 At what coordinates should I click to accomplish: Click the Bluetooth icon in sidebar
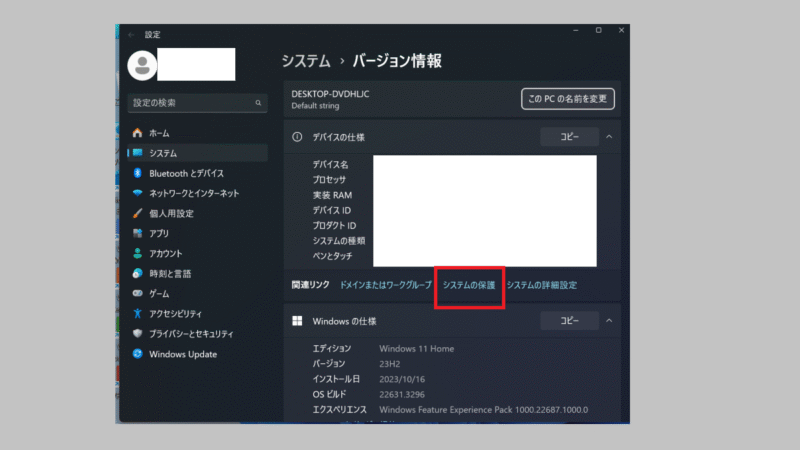pos(137,173)
